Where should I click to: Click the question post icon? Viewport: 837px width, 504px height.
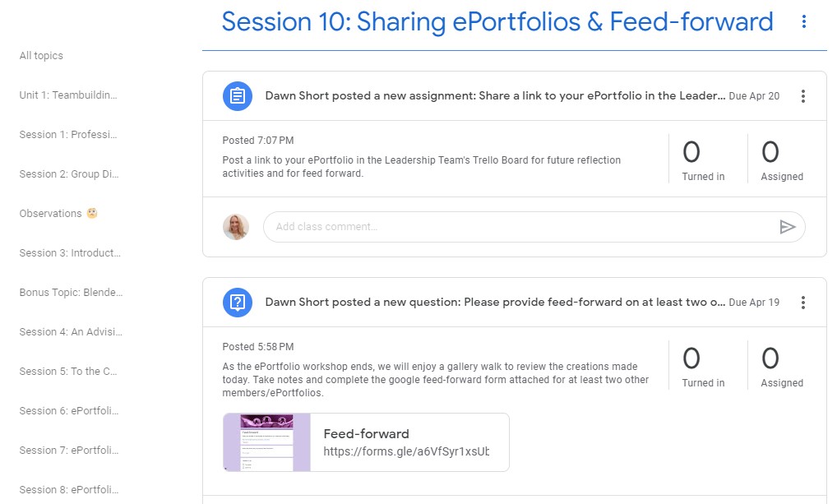point(237,303)
